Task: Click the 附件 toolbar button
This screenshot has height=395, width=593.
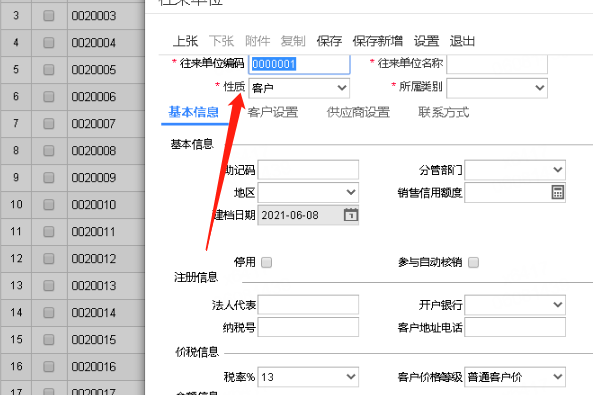Action: [258, 41]
